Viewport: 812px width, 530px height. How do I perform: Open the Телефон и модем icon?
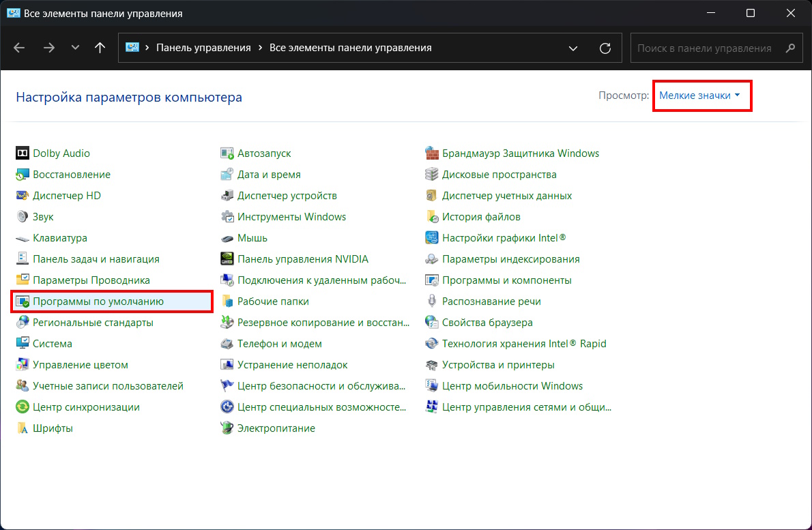click(227, 344)
